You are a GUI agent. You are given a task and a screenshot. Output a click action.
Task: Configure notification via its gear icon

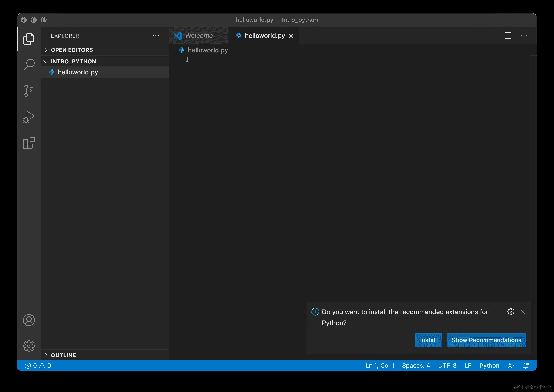coord(511,312)
